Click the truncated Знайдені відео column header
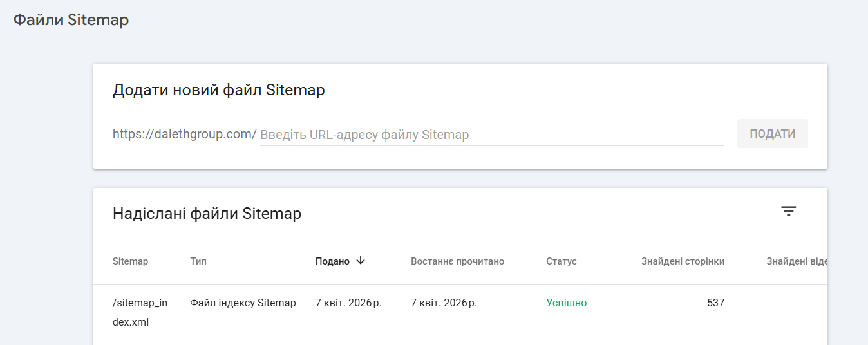The image size is (868, 345). point(796,261)
